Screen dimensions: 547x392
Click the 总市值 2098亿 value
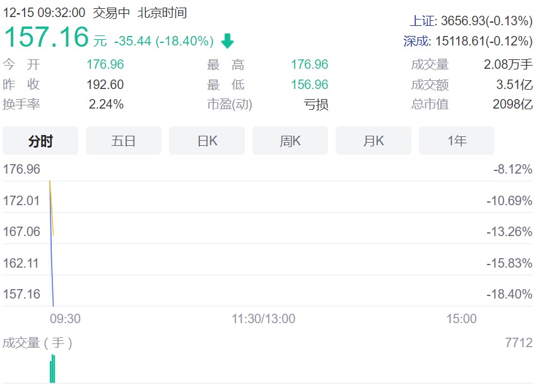[x=512, y=104]
